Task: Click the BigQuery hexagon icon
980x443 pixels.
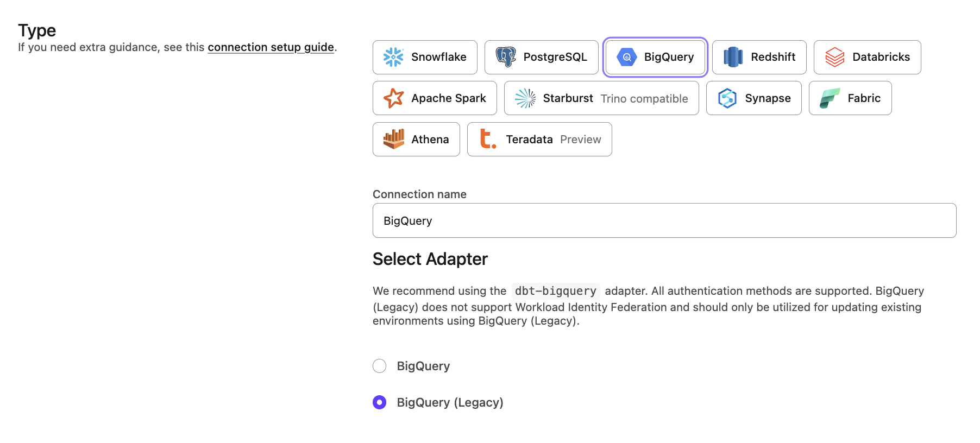Action: click(x=626, y=56)
